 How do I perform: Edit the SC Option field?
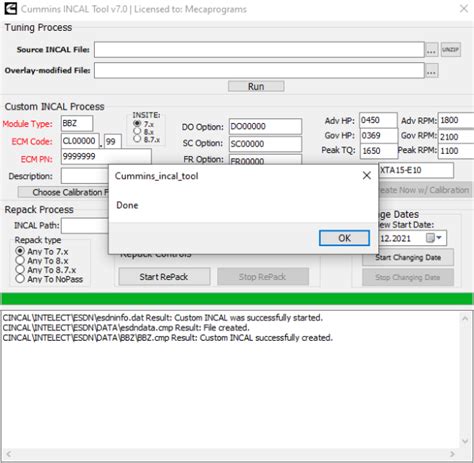265,144
